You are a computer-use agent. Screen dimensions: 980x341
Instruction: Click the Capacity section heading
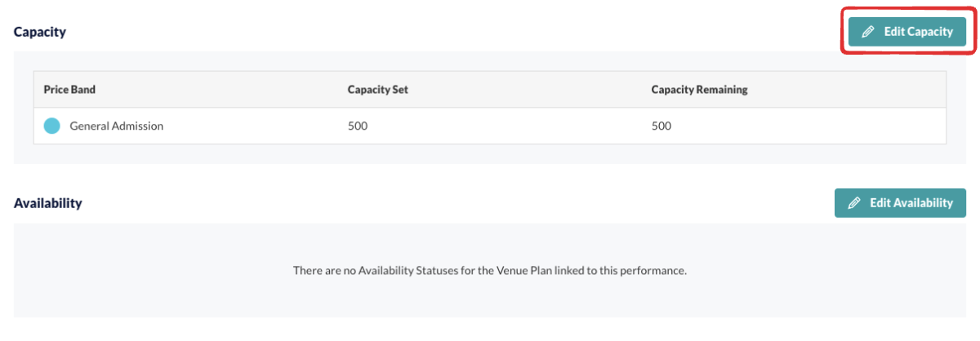pos(40,33)
